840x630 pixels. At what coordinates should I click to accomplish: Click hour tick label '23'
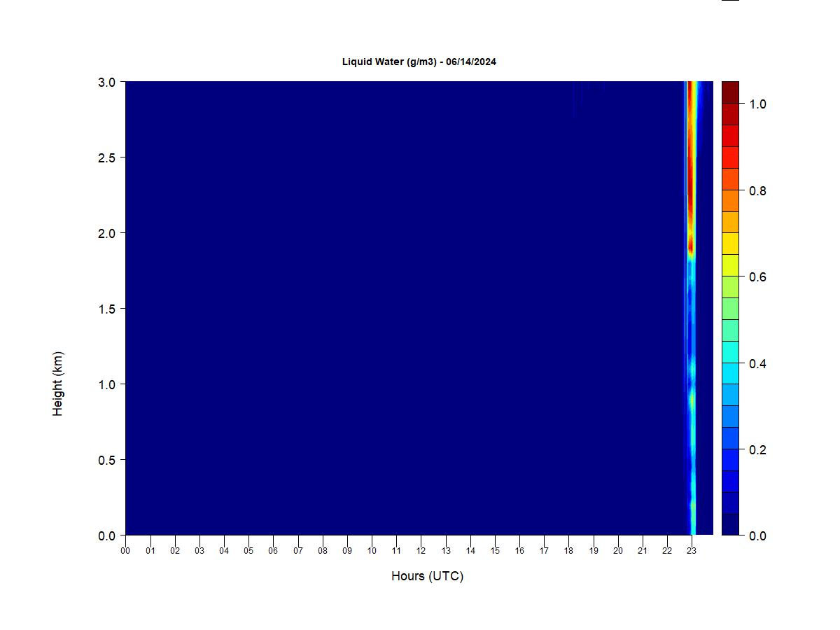pos(692,550)
